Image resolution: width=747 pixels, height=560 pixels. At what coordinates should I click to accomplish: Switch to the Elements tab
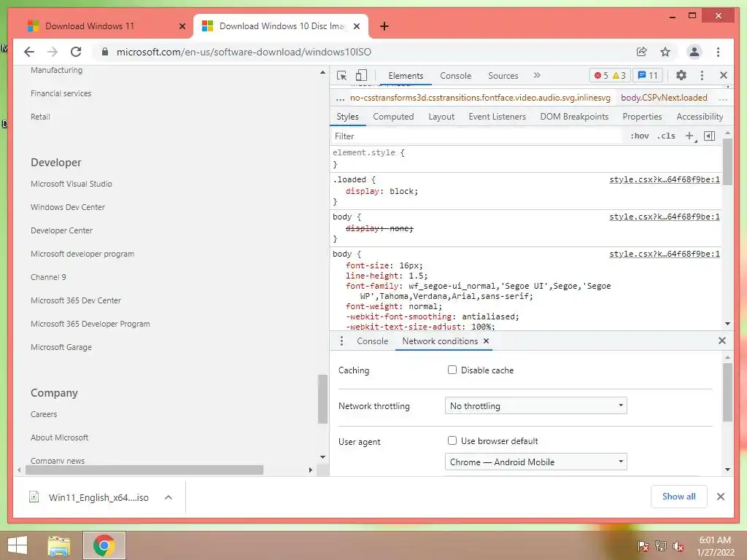[x=406, y=76]
